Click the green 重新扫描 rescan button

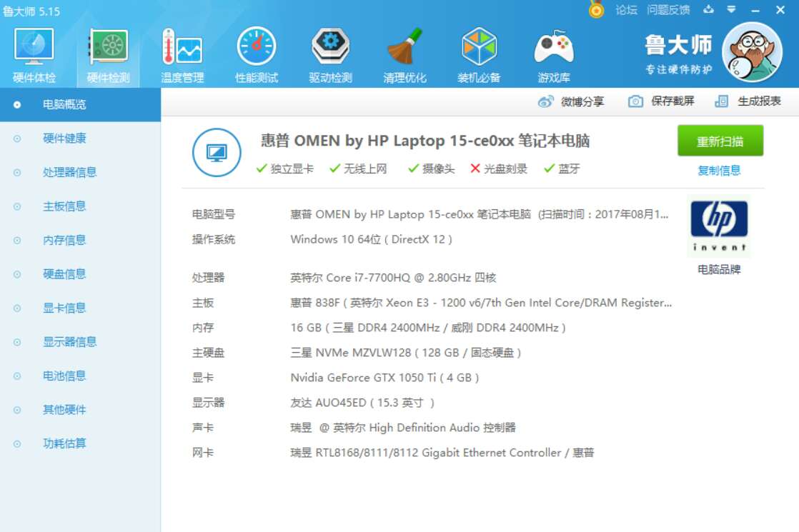click(720, 141)
